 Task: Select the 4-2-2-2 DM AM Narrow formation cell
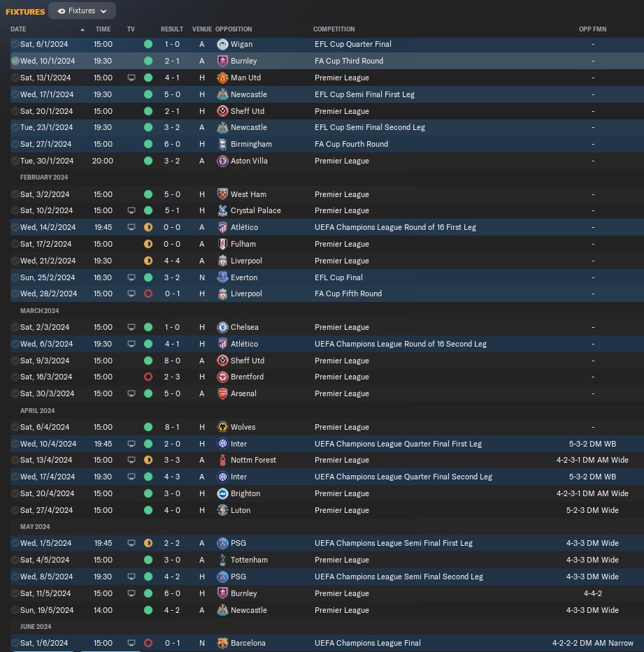coord(592,643)
